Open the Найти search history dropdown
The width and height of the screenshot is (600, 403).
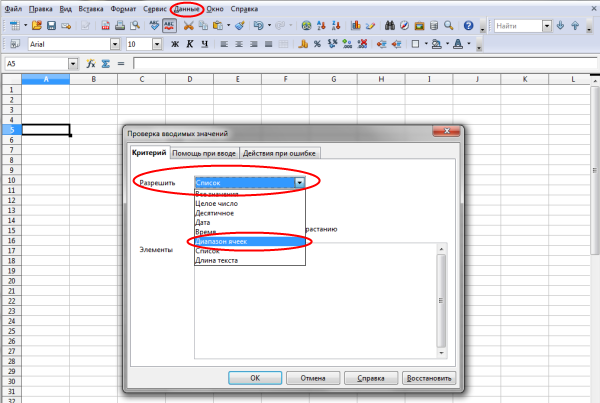tap(547, 26)
